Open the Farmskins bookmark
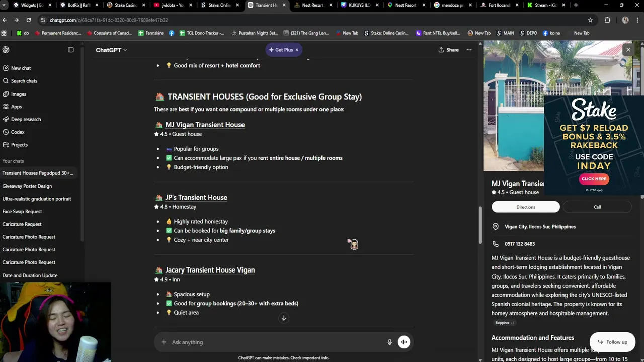Screen dimensions: 644x362 150,33
